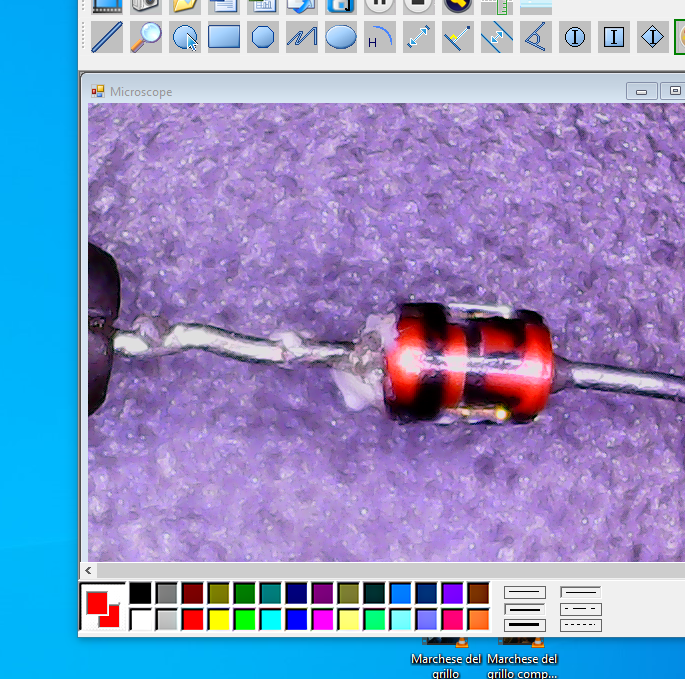Image resolution: width=685 pixels, height=679 pixels.
Task: Click the chart document icon in top toolbar
Action: [x=263, y=6]
